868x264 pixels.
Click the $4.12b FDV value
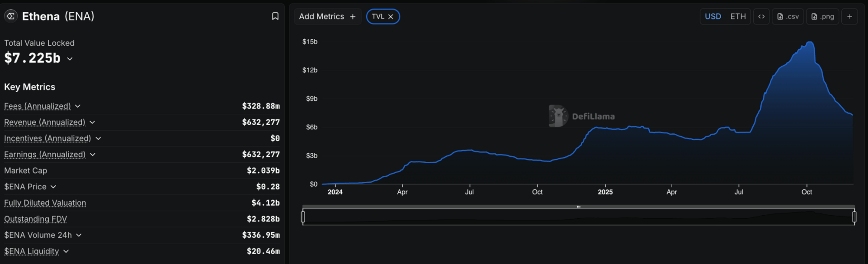[266, 203]
